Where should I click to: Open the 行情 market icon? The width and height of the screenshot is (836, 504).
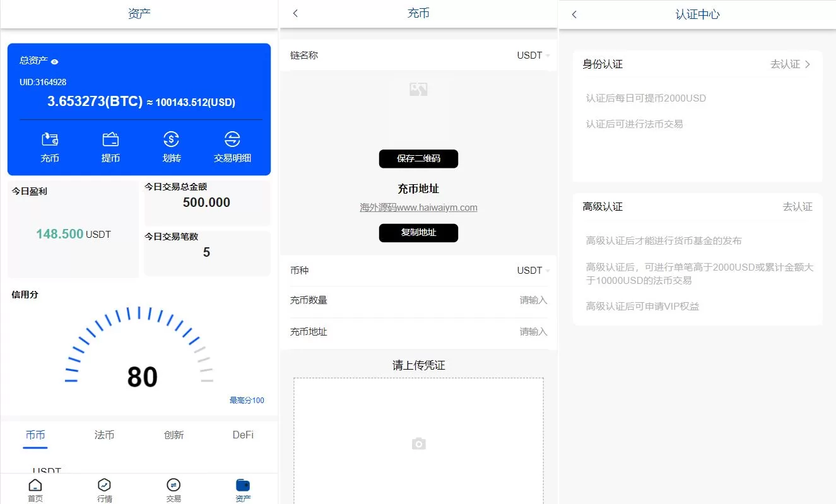point(104,485)
